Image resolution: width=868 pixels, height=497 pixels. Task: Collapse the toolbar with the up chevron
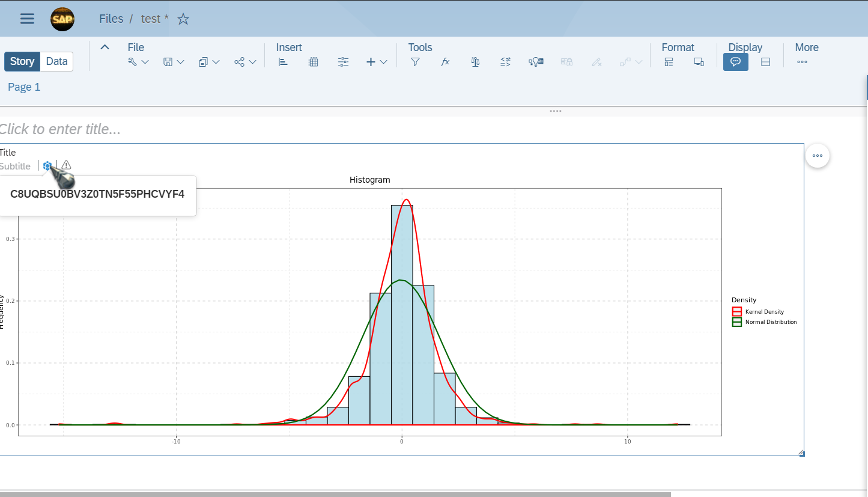coord(105,47)
